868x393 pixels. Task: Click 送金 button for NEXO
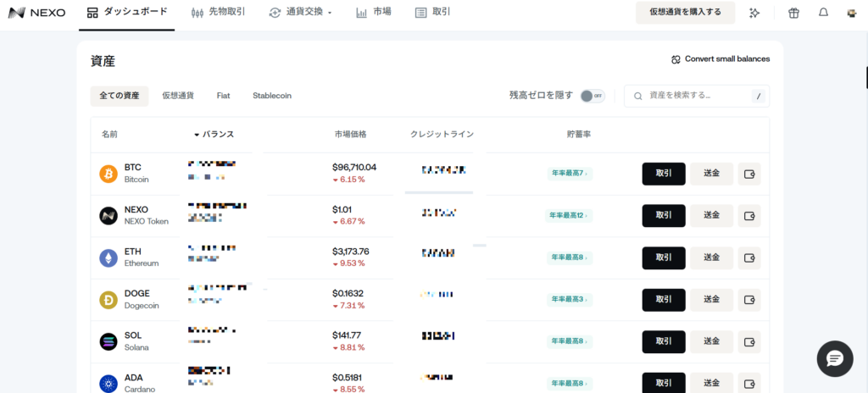(711, 216)
